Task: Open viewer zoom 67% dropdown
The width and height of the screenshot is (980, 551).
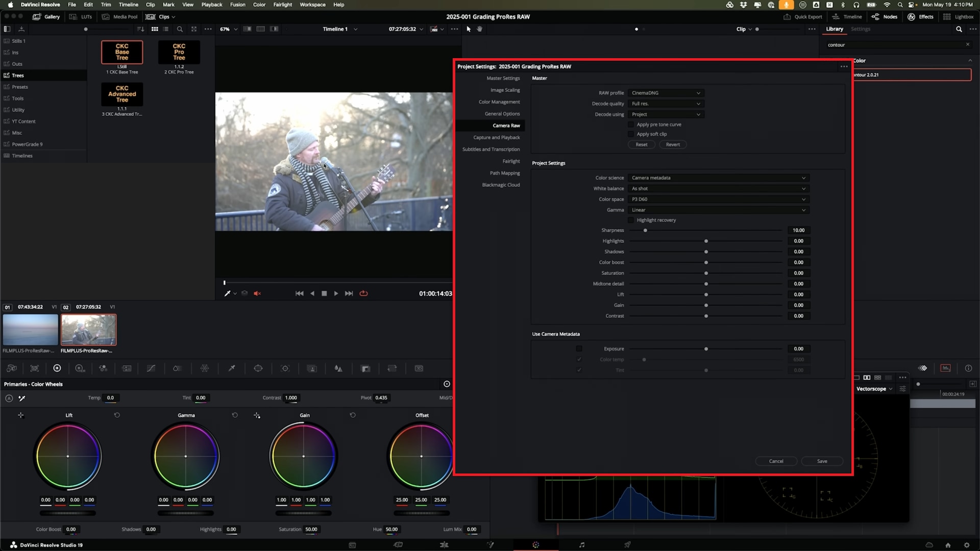Action: 229,29
